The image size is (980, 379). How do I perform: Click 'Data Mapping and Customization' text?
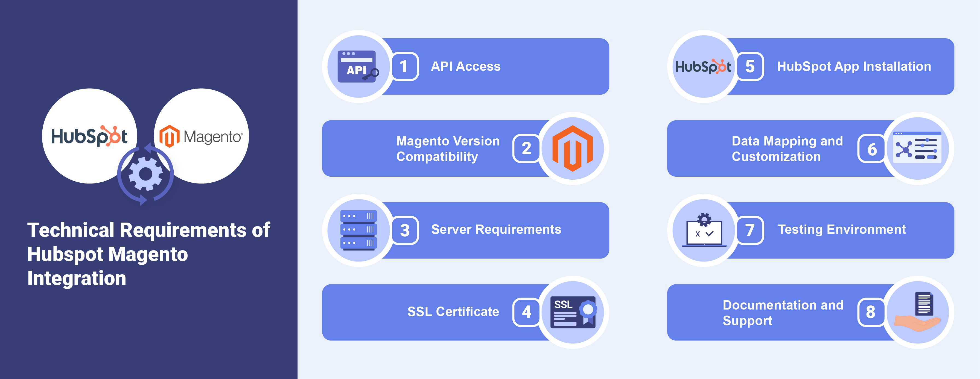point(787,149)
